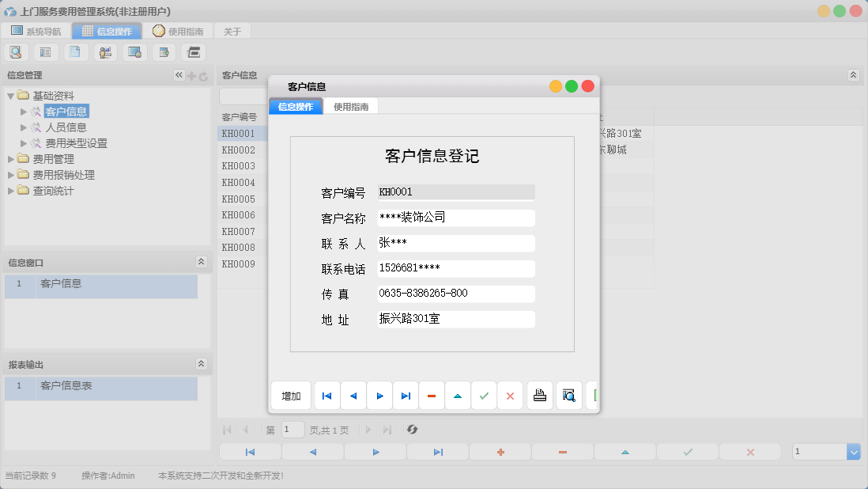
Task: Open print preview from the dialog toolbar
Action: [569, 395]
